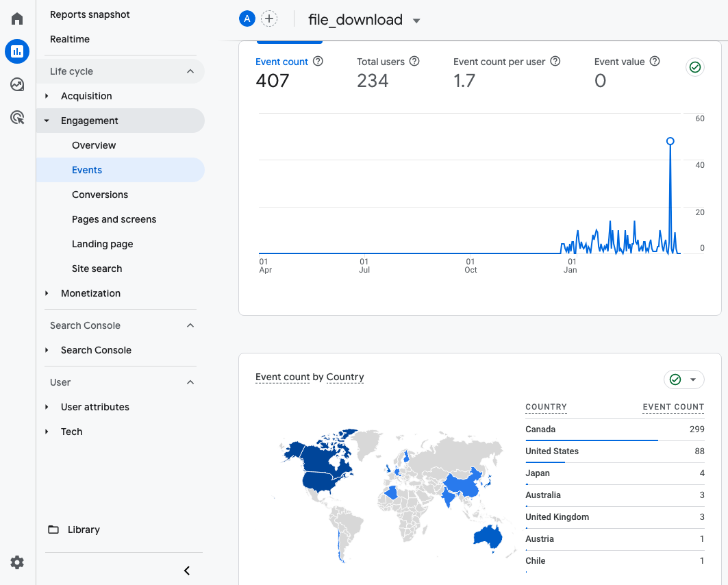Click the Home icon in left rail
The width and height of the screenshot is (728, 585).
click(17, 18)
